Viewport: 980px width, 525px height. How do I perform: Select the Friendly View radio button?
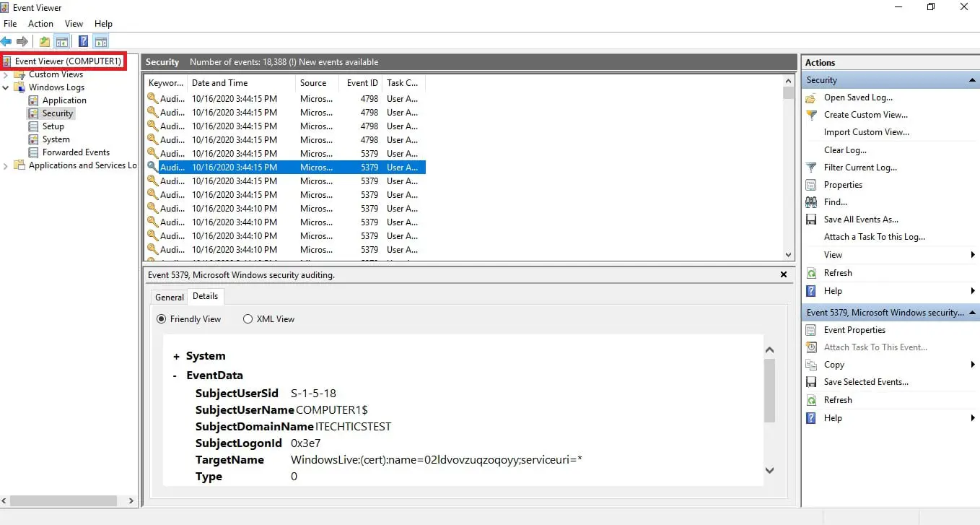161,318
